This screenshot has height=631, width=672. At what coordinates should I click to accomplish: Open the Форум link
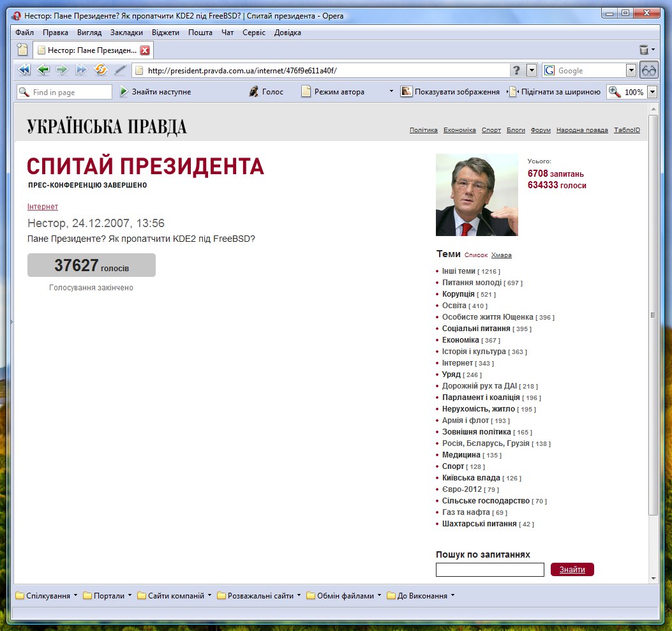[541, 130]
